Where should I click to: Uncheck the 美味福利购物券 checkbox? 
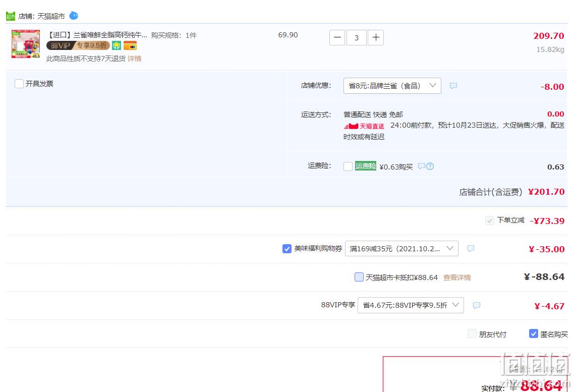287,249
